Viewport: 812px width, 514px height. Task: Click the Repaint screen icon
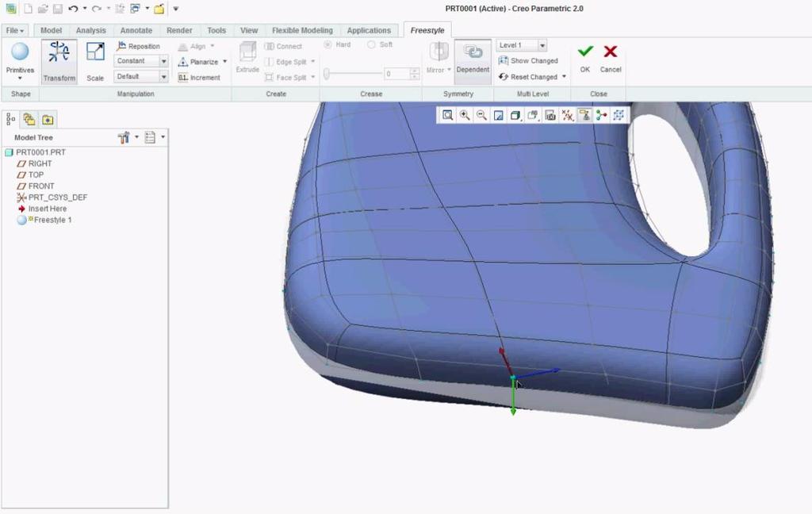[x=498, y=115]
